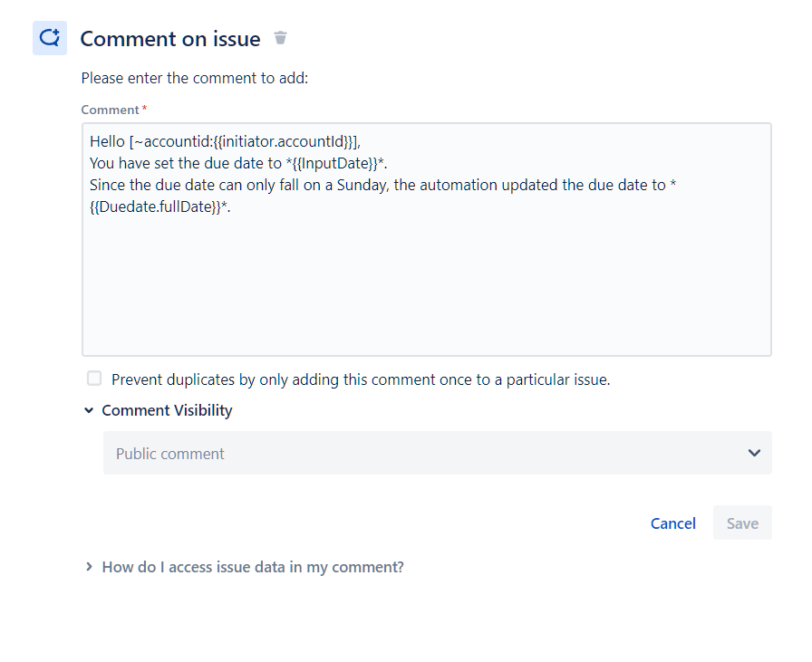Click the arrow beside the help question
Viewport: 812px width, 662px height.
(x=88, y=566)
